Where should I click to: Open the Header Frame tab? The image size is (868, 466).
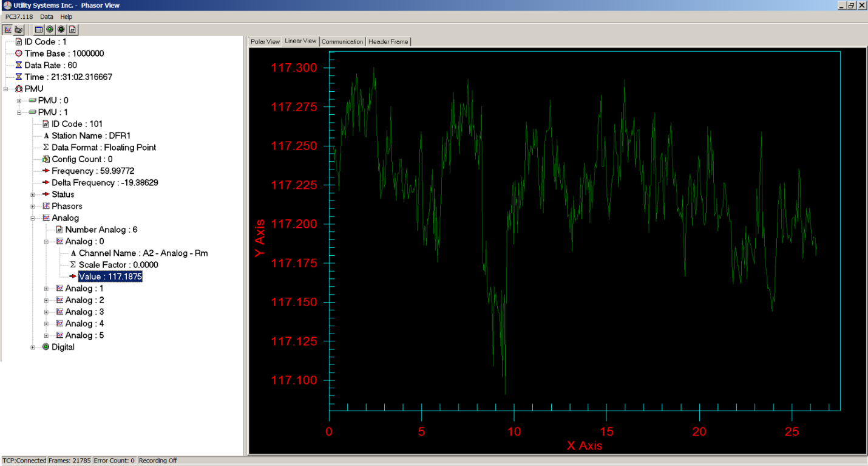point(388,41)
